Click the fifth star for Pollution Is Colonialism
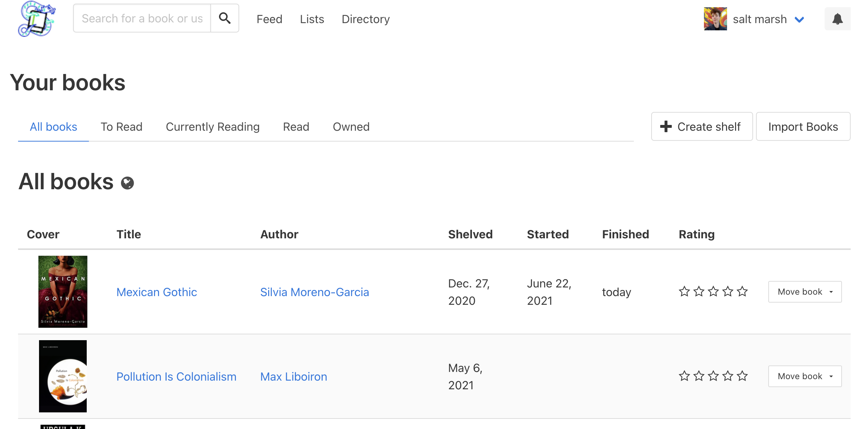Viewport: 868px width, 429px height. [x=742, y=376]
